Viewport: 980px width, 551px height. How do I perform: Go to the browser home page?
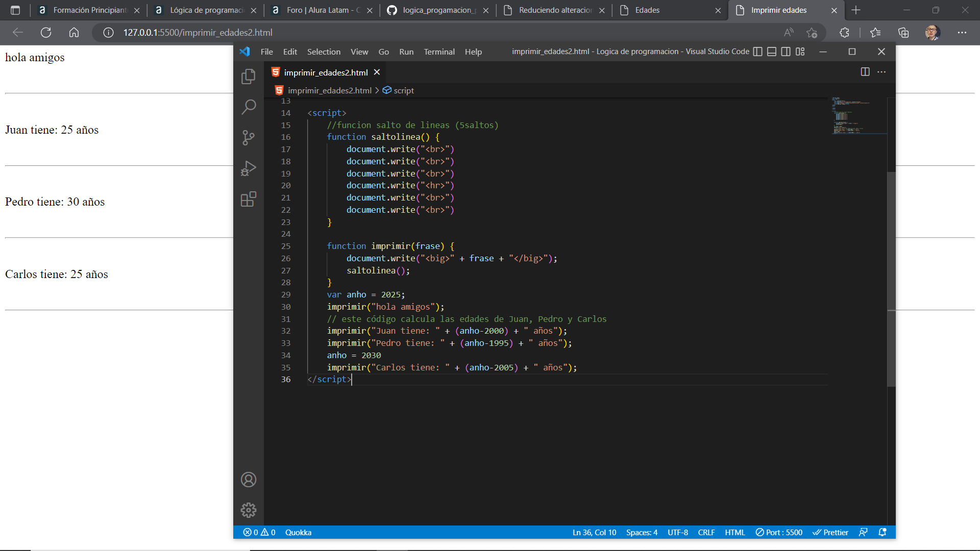(x=74, y=33)
